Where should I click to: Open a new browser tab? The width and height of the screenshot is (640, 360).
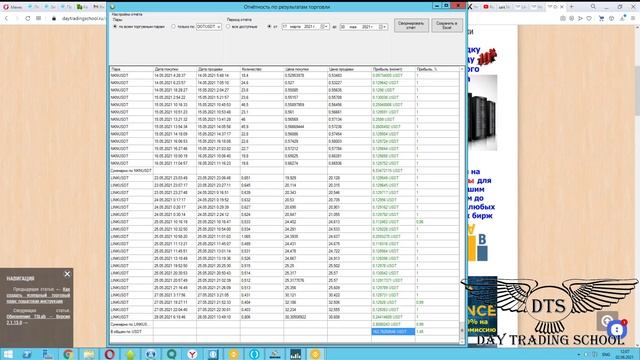(x=571, y=7)
